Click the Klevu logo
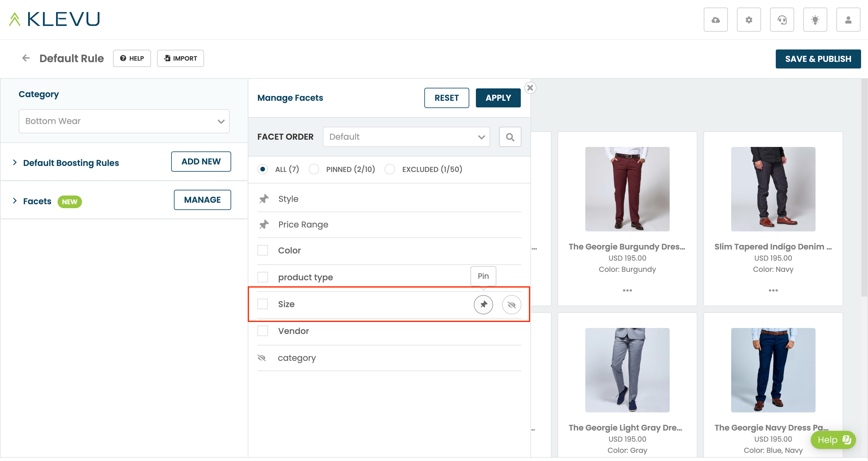The image size is (868, 461). (55, 19)
